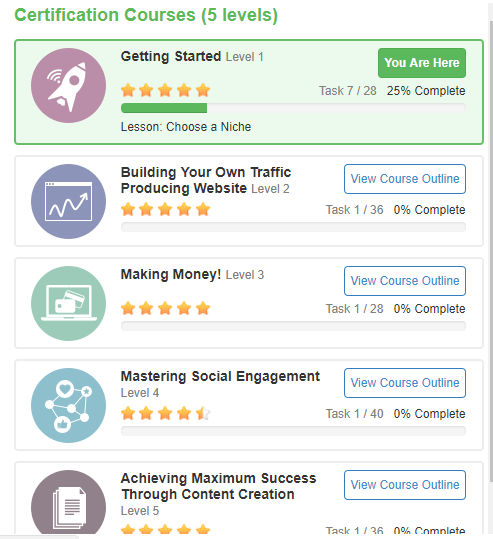Open the social network icon for Level 4
Image resolution: width=493 pixels, height=539 pixels.
coord(68,406)
